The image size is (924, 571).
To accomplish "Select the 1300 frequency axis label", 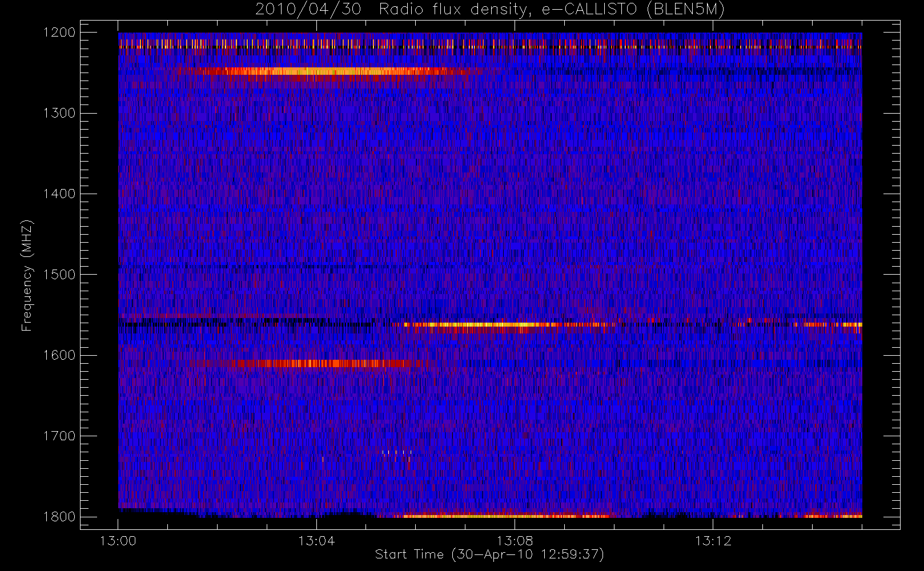I will click(x=59, y=113).
